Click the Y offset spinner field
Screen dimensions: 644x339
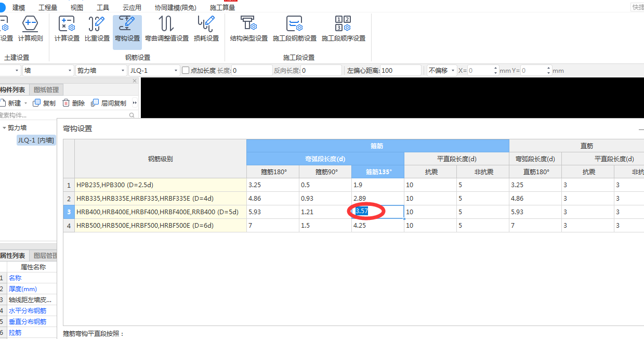point(535,70)
